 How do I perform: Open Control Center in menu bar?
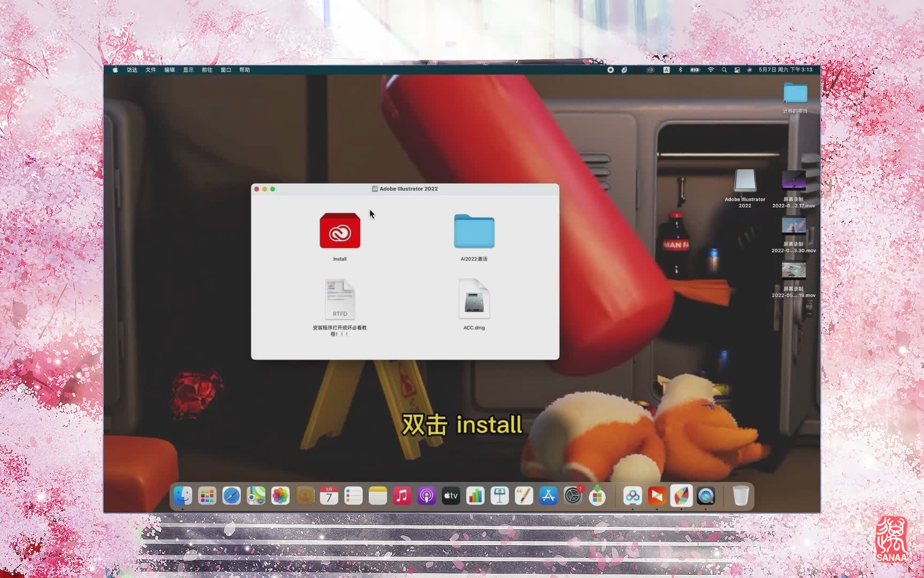737,70
